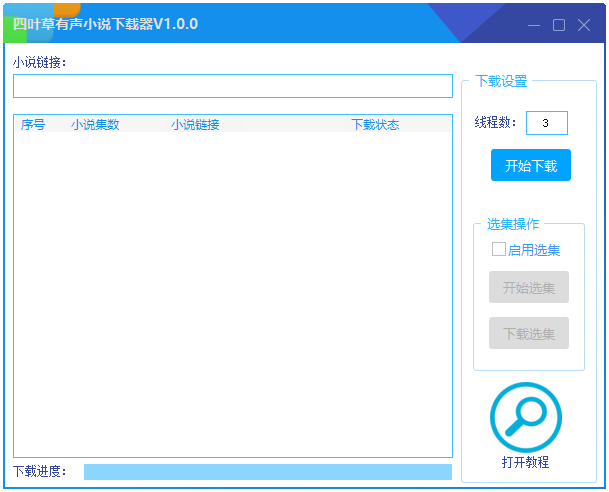Click the 下载进度 progress bar
The image size is (609, 492).
coord(267,472)
